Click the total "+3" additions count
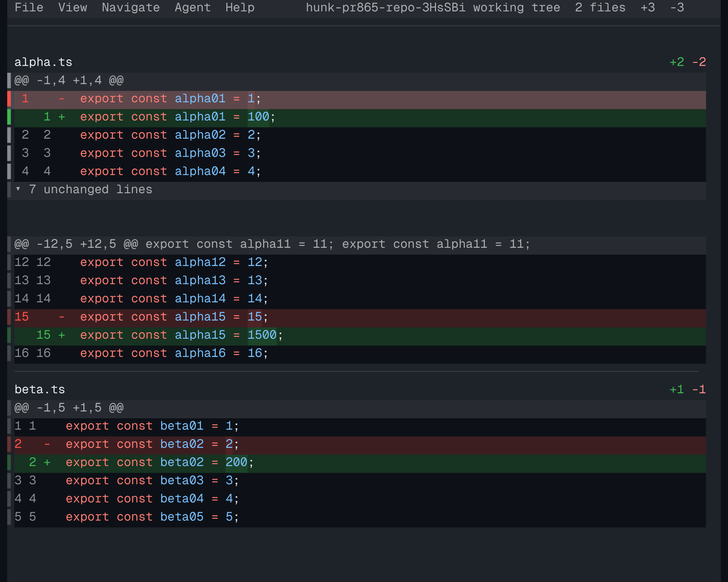Screen dimensions: 728x582 [x=648, y=8]
